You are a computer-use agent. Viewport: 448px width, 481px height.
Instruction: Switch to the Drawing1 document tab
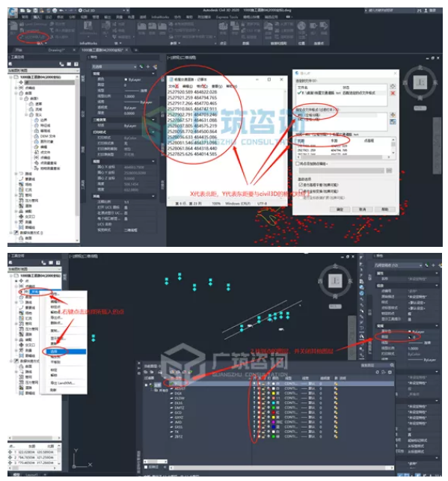click(x=57, y=50)
